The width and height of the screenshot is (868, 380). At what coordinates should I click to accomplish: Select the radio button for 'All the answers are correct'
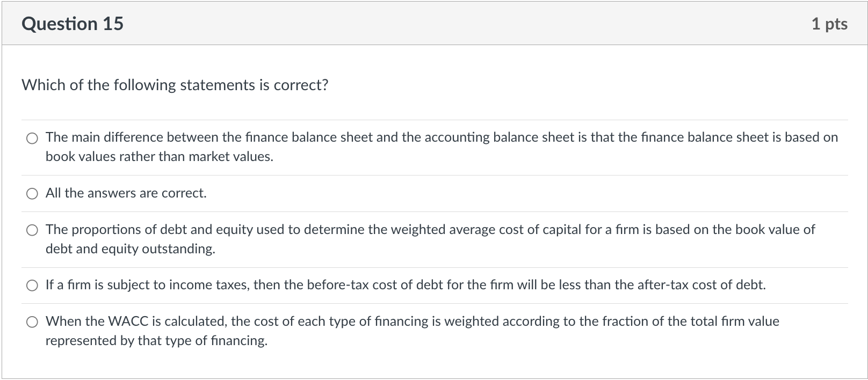pos(32,193)
